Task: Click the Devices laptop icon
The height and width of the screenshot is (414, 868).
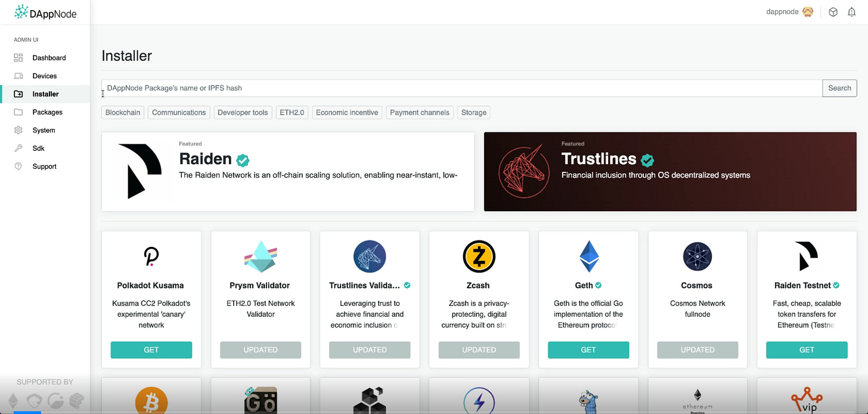Action: point(18,76)
